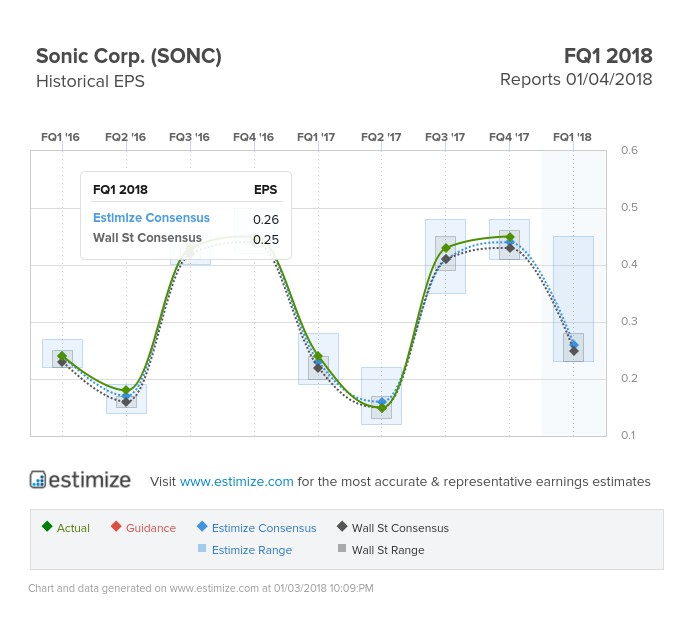This screenshot has width=685, height=620.
Task: Click the dark Wall St Consensus legend diamond
Action: 342,526
